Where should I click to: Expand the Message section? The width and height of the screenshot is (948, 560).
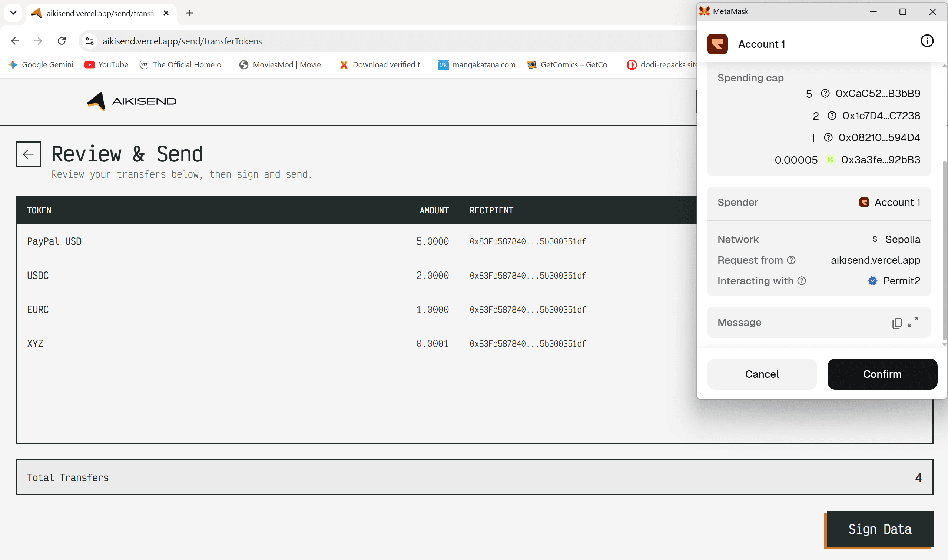click(x=912, y=322)
